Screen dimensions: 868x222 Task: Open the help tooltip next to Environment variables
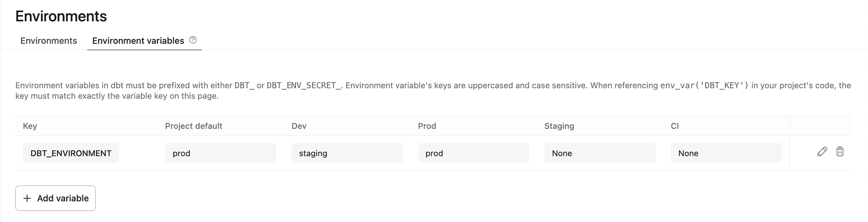[x=193, y=40]
